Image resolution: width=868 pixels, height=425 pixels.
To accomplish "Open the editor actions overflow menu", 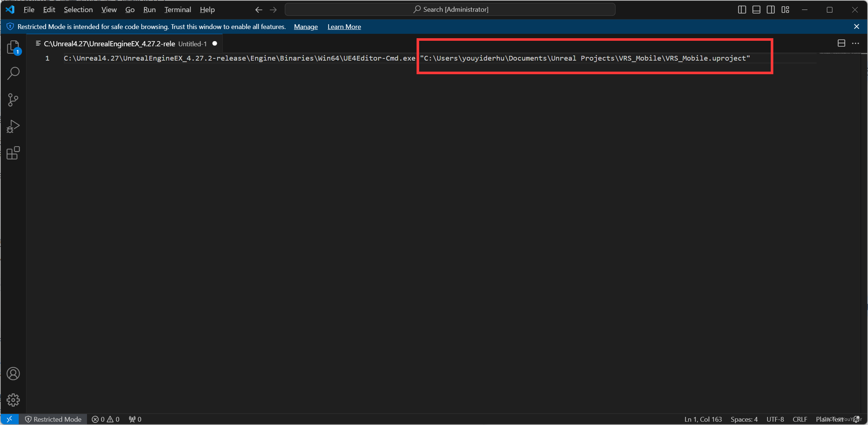I will point(856,43).
